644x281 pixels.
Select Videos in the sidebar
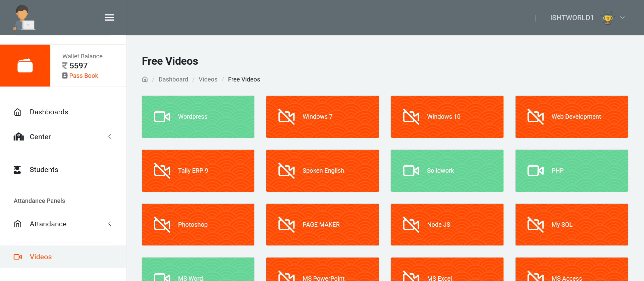click(63, 257)
